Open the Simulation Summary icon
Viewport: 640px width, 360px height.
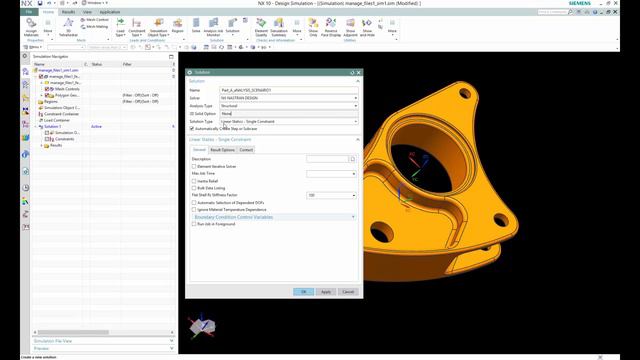[279, 27]
